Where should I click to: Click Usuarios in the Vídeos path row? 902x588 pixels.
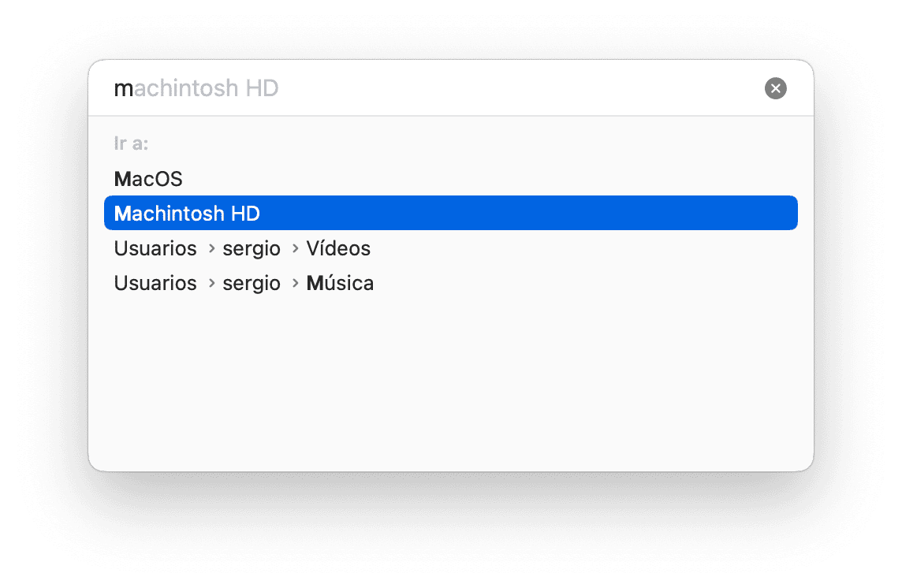155,248
